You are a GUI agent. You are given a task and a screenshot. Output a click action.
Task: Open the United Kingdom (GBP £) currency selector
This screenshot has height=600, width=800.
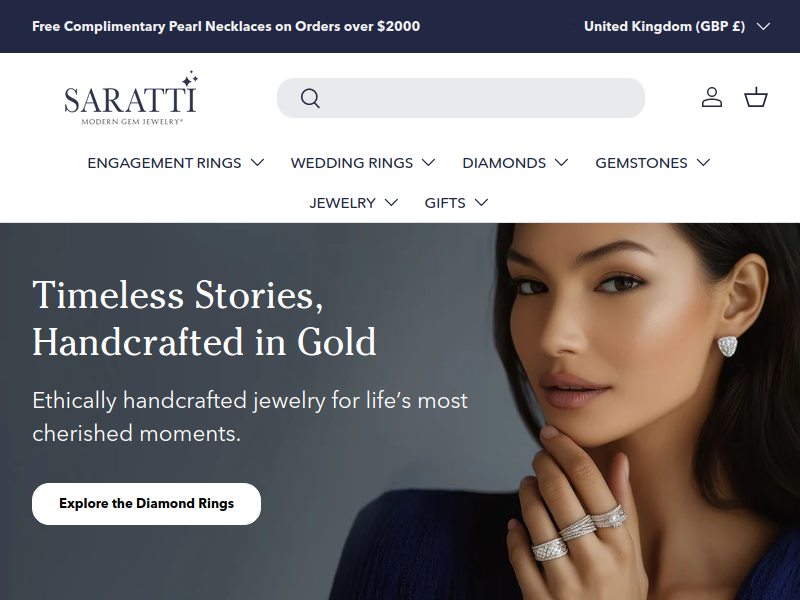coord(677,27)
